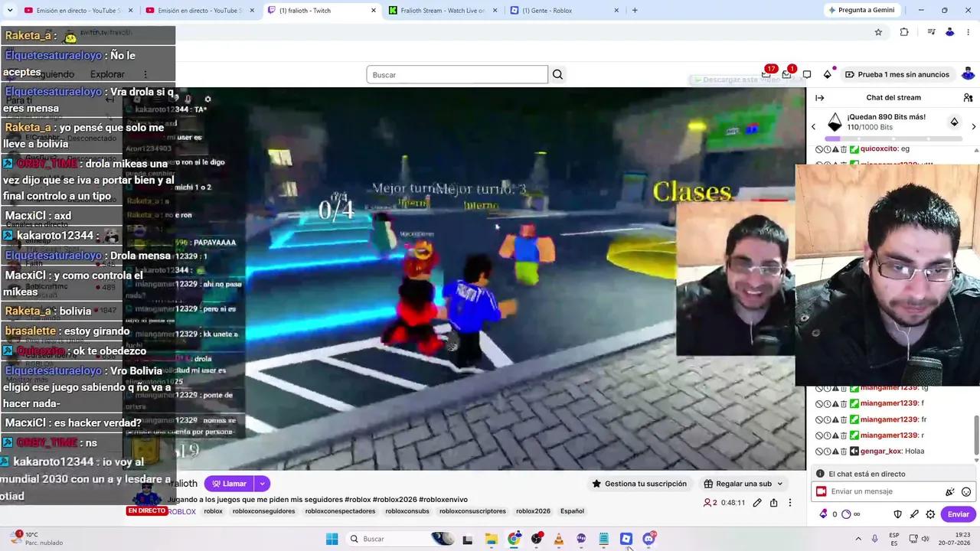The height and width of the screenshot is (551, 980).
Task: Open Twitch notifications inbox showing 17
Action: pos(766,74)
